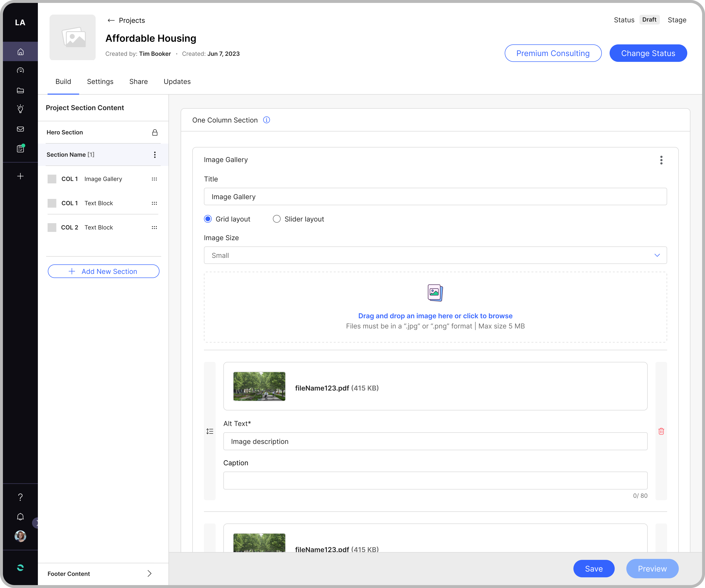Click drag handle for COL 2 Text Block
The width and height of the screenshot is (705, 588).
154,228
